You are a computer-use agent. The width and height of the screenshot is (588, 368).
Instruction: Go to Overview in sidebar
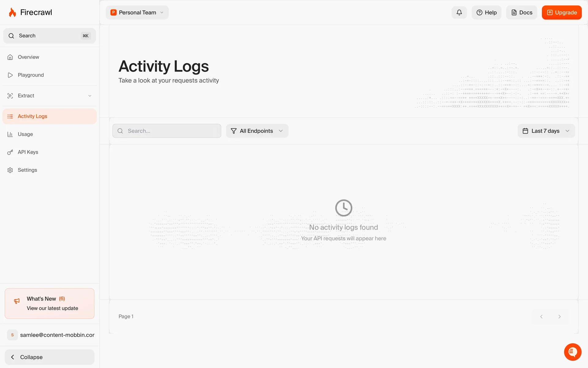click(50, 57)
